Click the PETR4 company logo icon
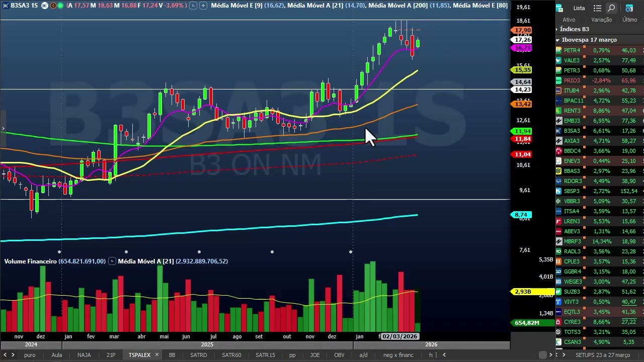This screenshot has width=644, height=362. [558, 50]
